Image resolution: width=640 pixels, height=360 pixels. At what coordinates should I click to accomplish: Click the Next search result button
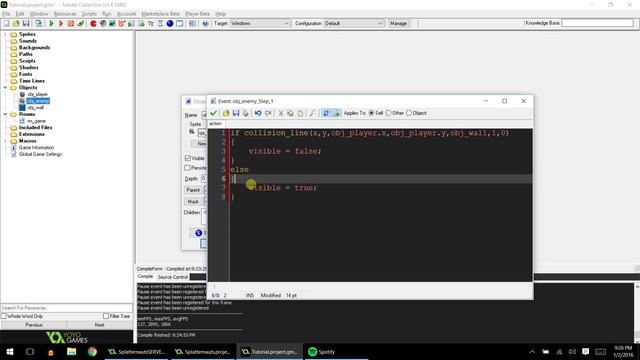click(100, 325)
